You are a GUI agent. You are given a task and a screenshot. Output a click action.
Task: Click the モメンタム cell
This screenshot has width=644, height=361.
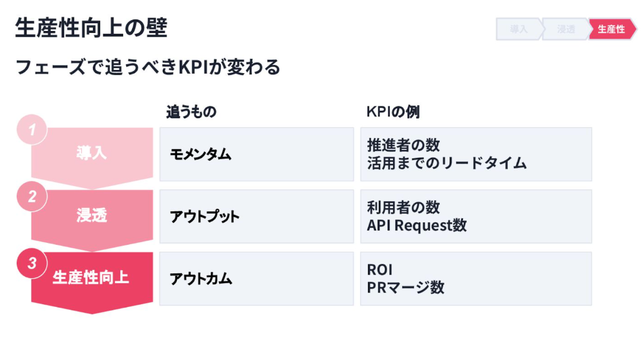[256, 154]
